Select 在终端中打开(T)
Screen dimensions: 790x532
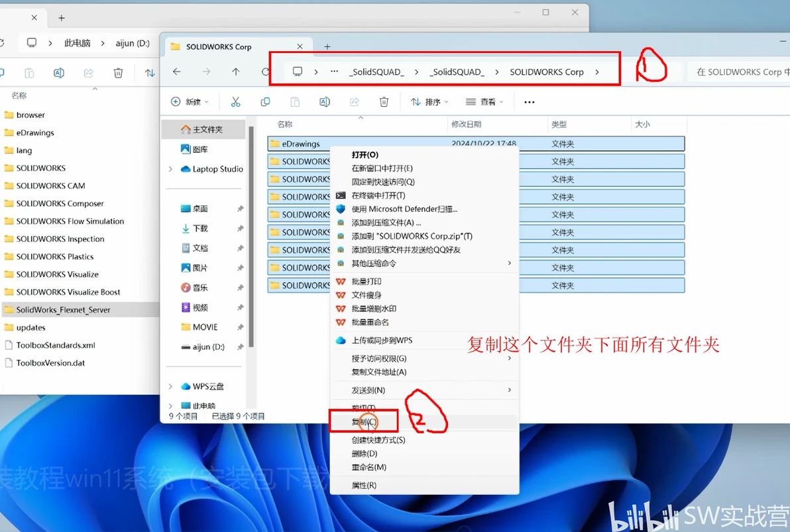click(424, 195)
